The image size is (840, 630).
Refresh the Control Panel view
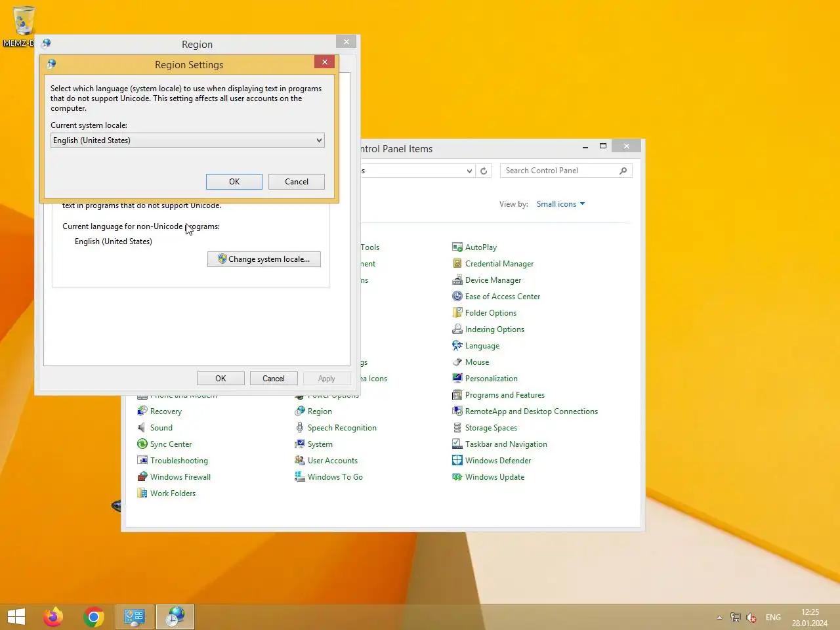pos(484,171)
